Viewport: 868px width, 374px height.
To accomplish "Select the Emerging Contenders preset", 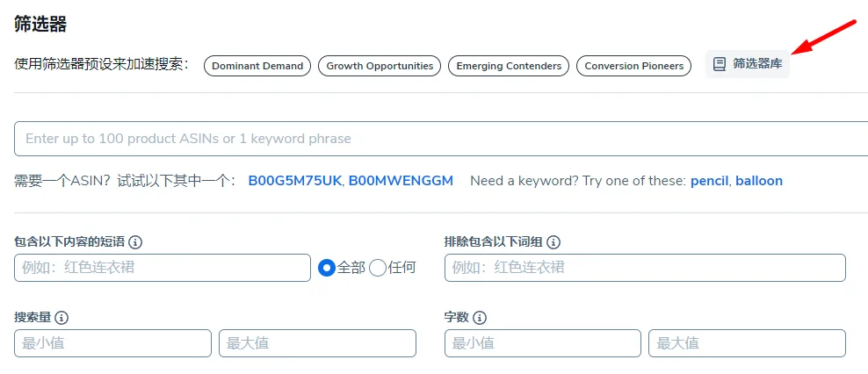I will tap(509, 66).
